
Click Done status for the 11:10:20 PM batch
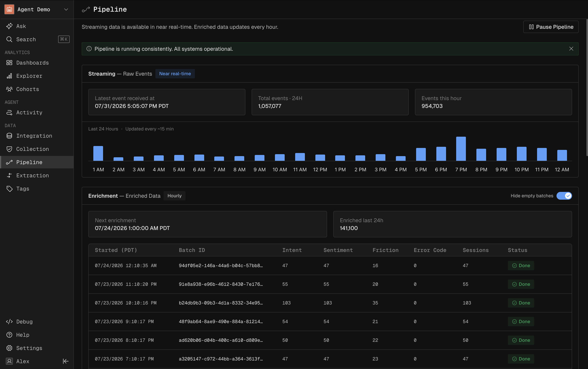(x=521, y=284)
